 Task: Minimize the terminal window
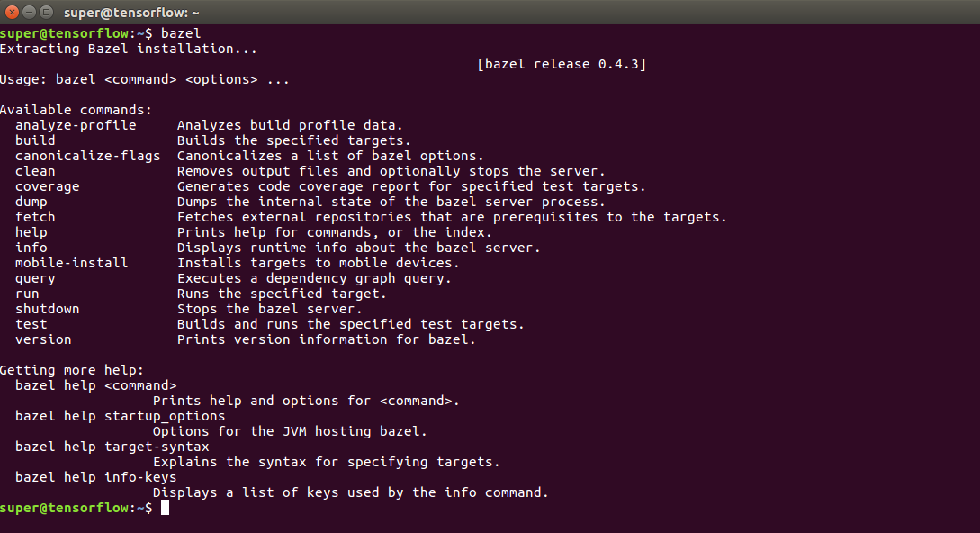[x=29, y=12]
